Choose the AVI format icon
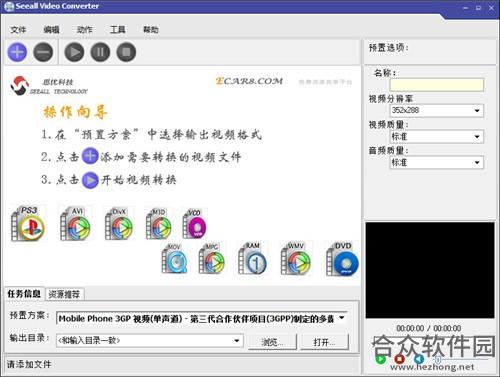 [75, 224]
